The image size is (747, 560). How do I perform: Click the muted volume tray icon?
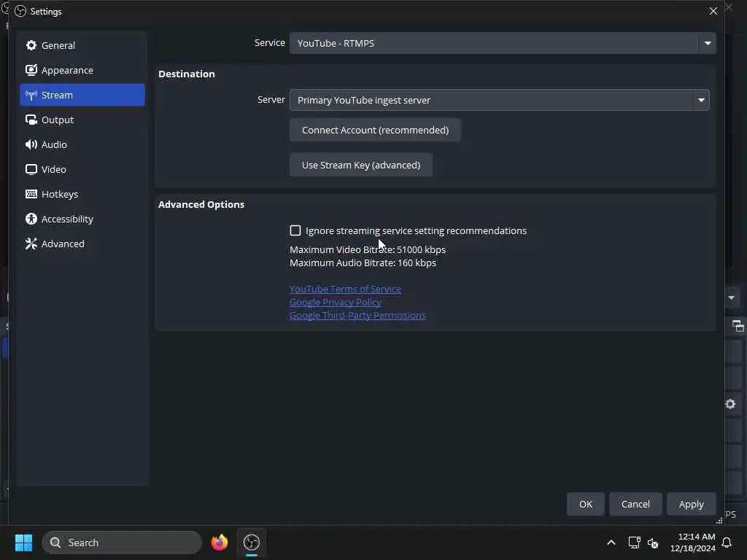(x=653, y=542)
